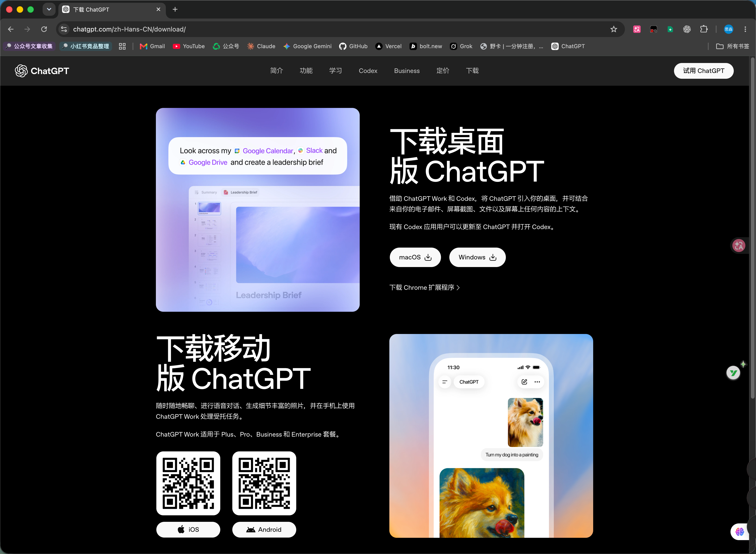Open the Vercel bookmark
The image size is (756, 554).
coord(388,46)
